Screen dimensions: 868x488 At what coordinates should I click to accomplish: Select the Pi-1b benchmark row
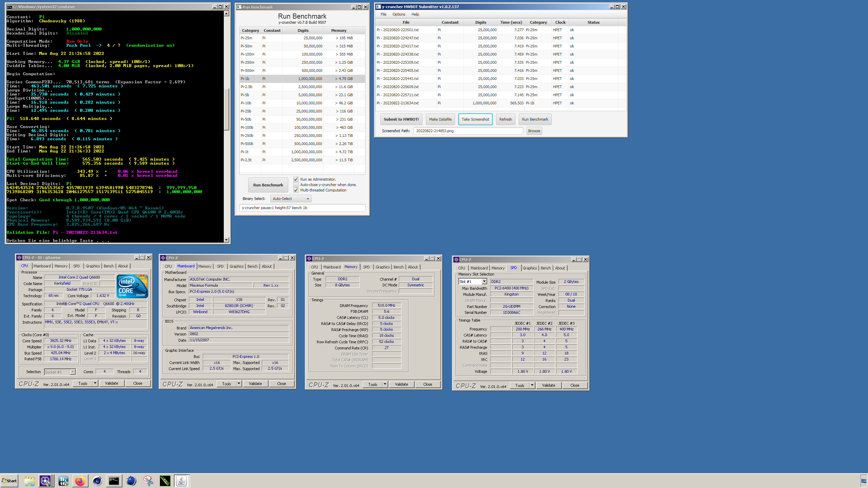click(302, 79)
